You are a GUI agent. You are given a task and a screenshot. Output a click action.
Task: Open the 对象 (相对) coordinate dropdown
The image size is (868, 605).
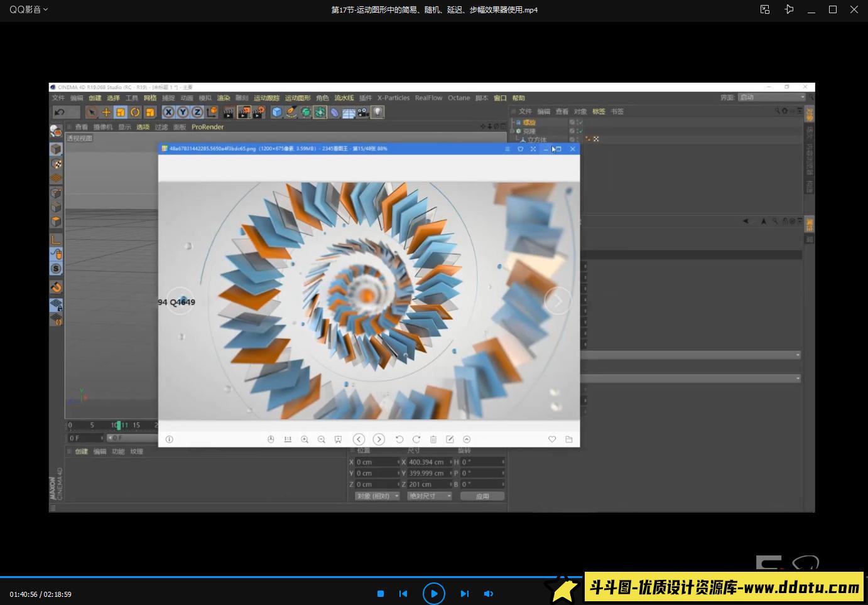[377, 496]
